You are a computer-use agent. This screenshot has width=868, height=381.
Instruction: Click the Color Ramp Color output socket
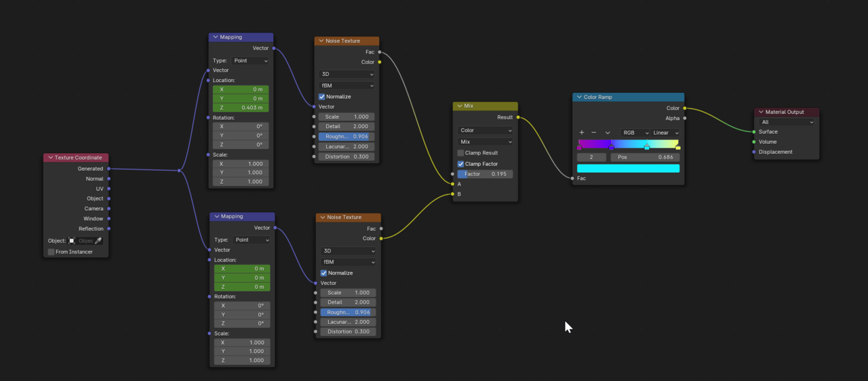[684, 108]
